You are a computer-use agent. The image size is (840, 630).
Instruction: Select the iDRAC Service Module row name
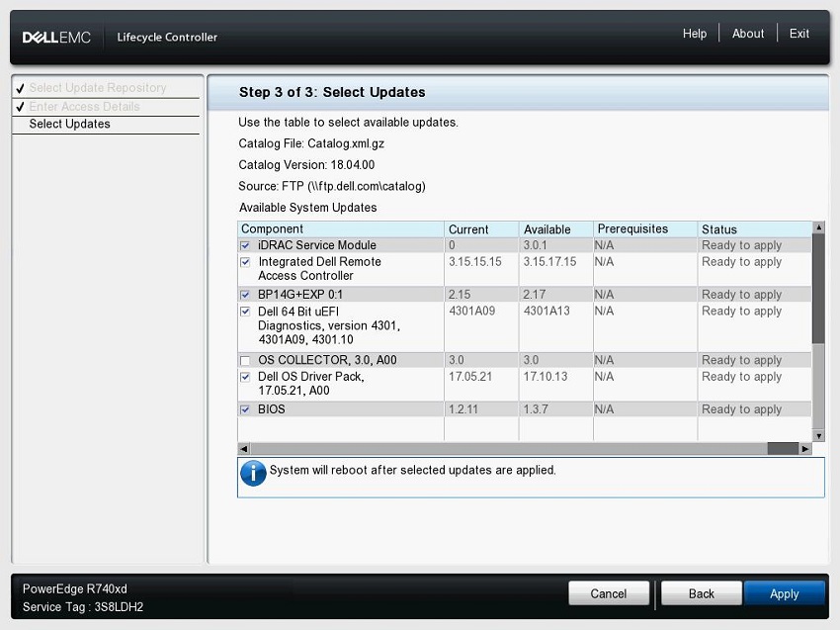tap(317, 245)
